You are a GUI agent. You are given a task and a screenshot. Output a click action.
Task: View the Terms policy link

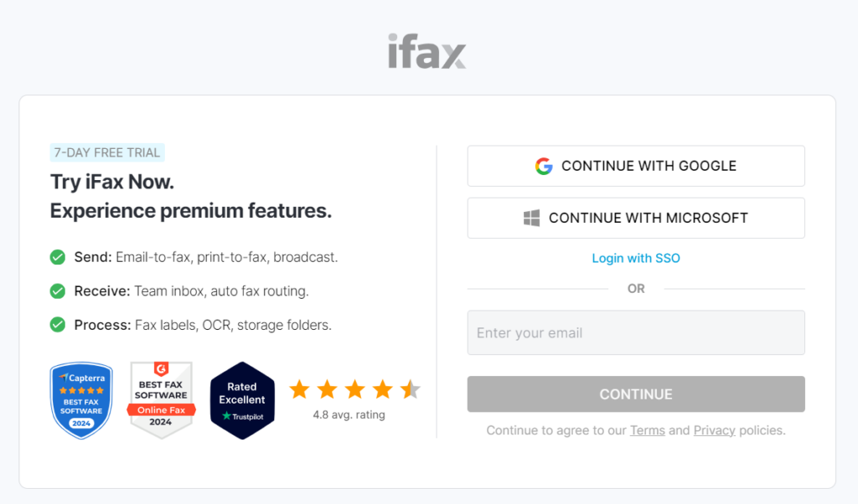(x=647, y=430)
